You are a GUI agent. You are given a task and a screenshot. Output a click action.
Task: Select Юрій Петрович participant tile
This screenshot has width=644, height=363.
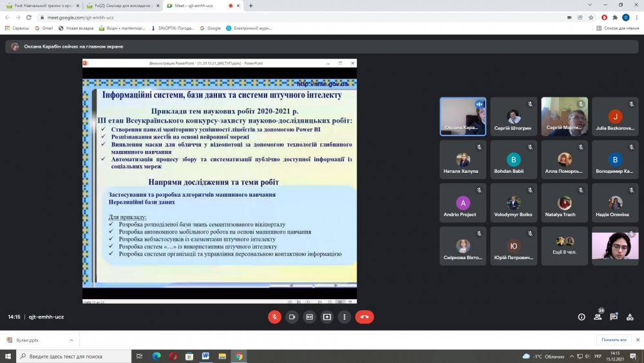(x=513, y=246)
